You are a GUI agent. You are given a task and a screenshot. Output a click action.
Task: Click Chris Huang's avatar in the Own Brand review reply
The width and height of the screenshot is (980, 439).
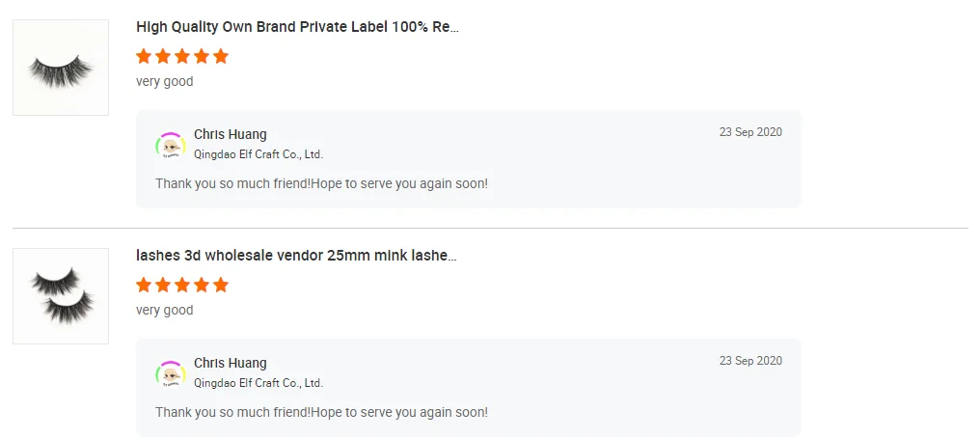coord(171,145)
